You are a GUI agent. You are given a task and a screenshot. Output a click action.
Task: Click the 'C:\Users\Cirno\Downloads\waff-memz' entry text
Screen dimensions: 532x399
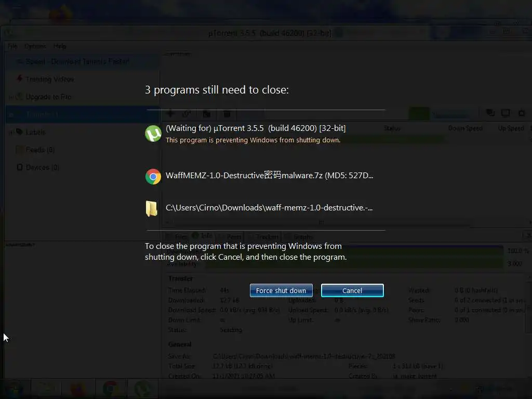pos(269,208)
